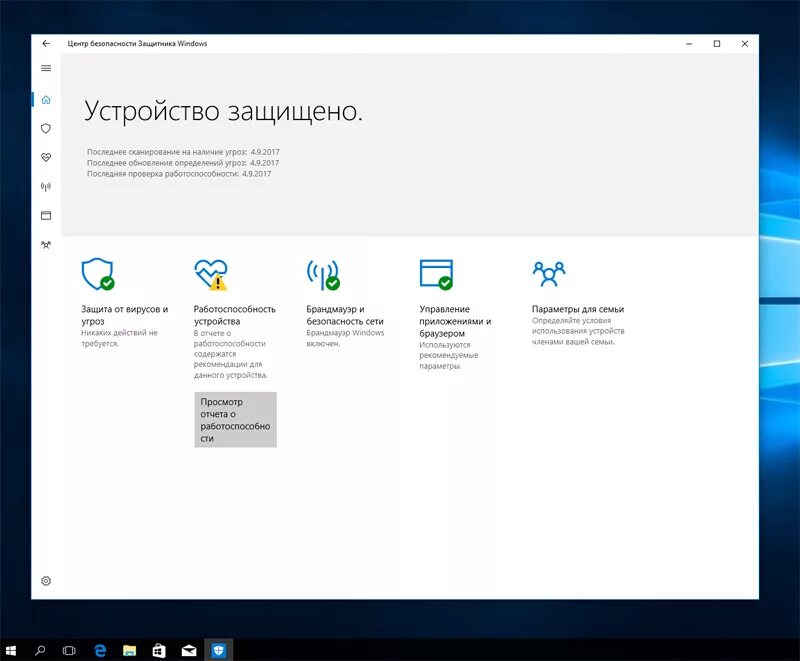Open Mail app from taskbar
Image resolution: width=800 pixels, height=661 pixels.
[x=189, y=650]
